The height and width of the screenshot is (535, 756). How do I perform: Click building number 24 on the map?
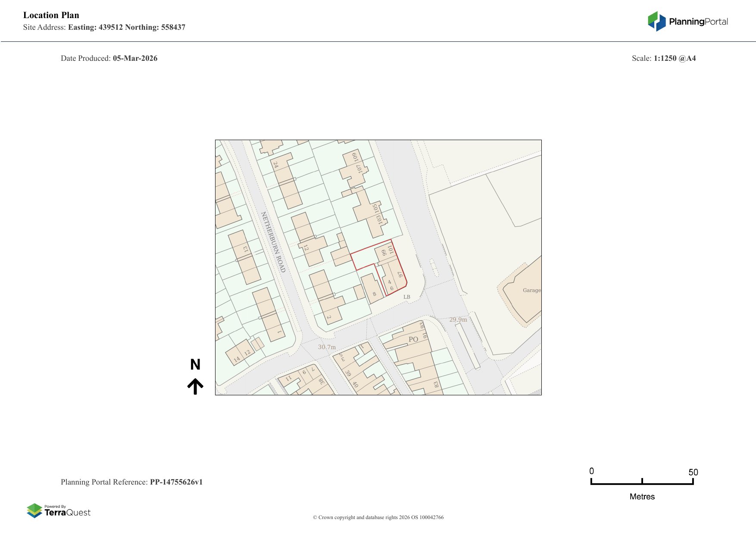[x=276, y=165]
